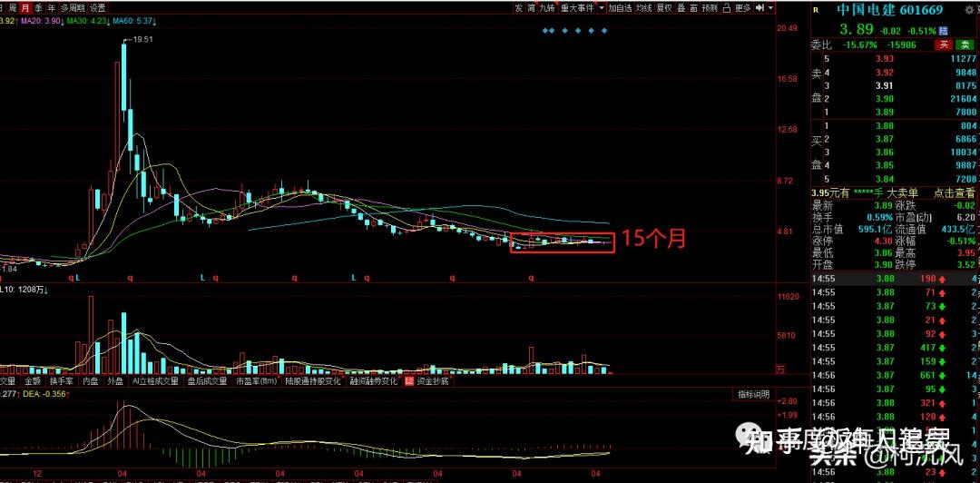Select the 内盘 indicator tab

coord(91,380)
